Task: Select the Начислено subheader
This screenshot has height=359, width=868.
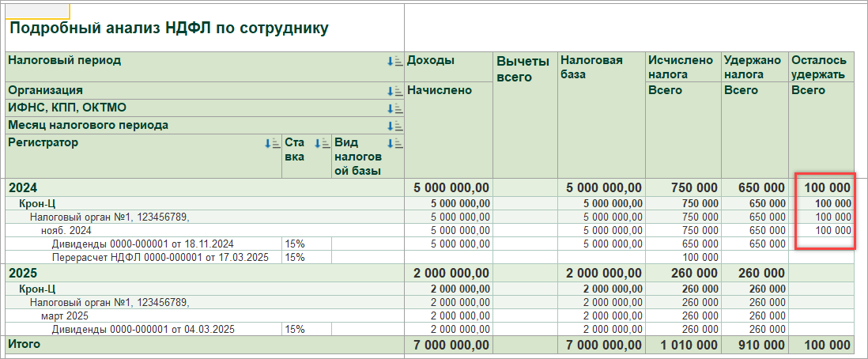Action: (x=440, y=90)
